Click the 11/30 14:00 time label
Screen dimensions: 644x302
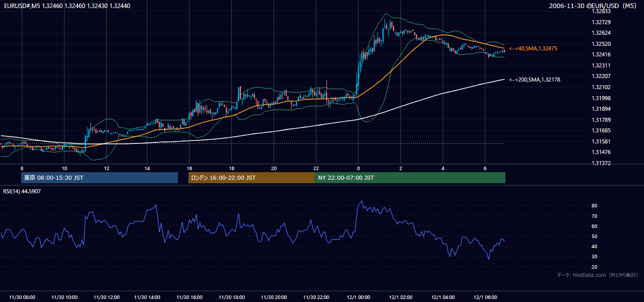[148, 297]
